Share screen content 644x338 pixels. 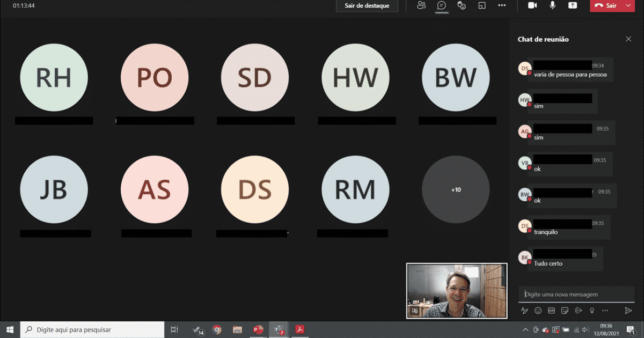point(573,5)
